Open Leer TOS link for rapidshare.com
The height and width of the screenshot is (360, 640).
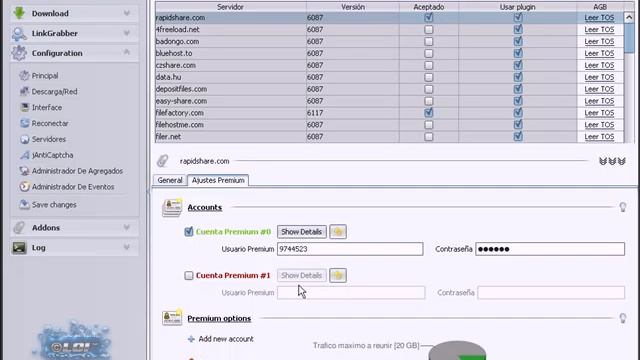coord(599,18)
